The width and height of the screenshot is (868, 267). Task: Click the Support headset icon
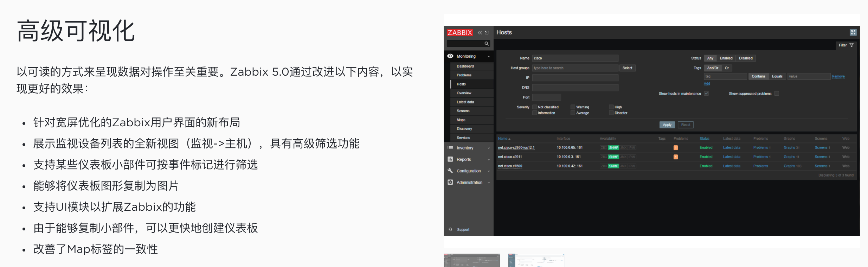(x=450, y=229)
